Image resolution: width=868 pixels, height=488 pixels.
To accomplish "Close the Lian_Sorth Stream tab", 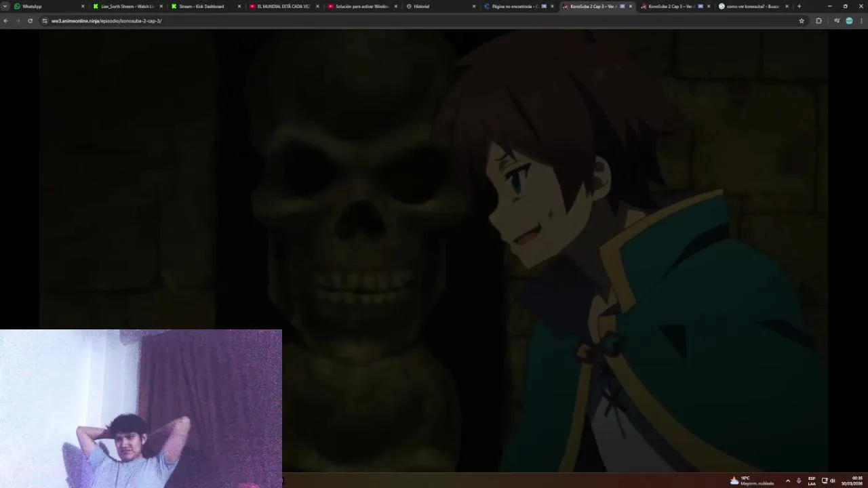I will pyautogui.click(x=161, y=6).
